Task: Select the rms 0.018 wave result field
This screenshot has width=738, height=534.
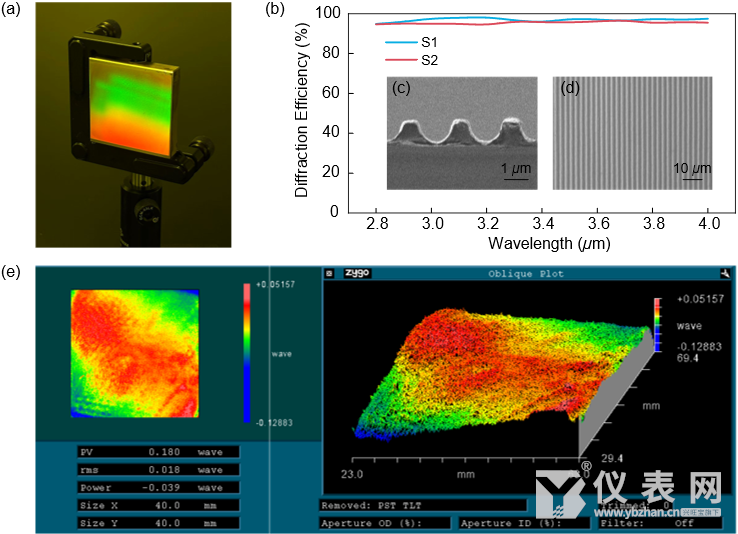Action: pos(158,469)
